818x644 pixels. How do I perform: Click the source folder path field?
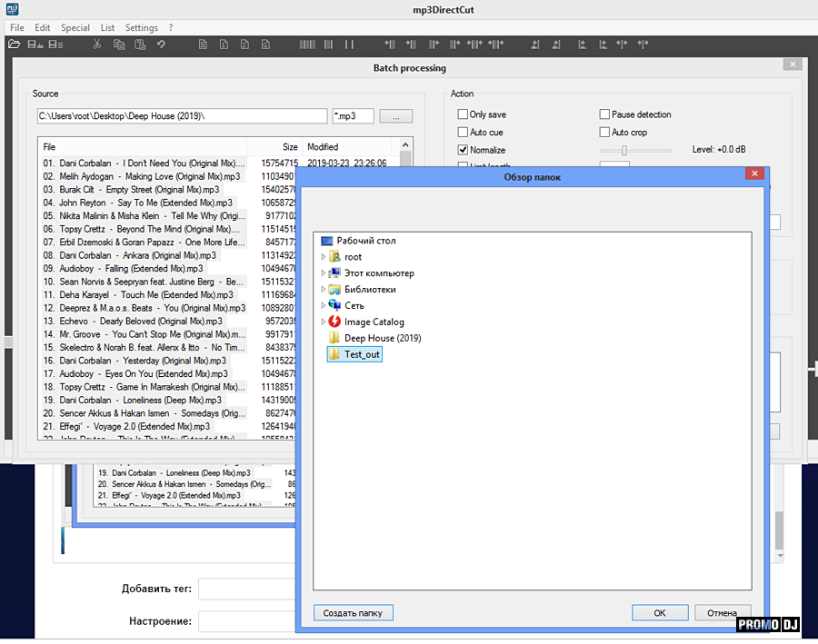pos(182,116)
